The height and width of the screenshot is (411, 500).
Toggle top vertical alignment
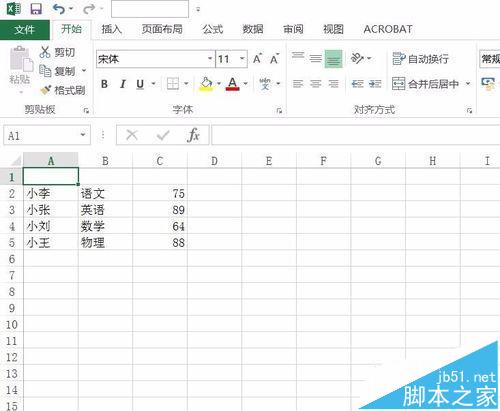pos(298,57)
